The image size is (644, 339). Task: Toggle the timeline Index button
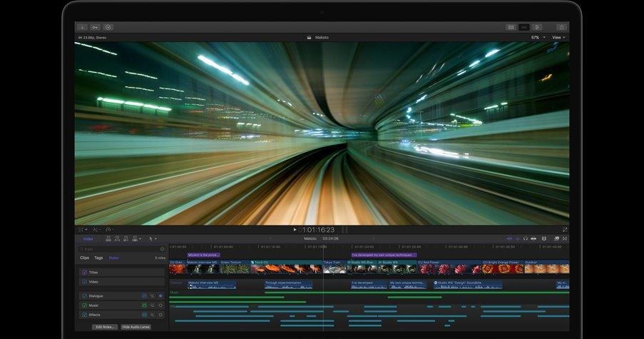coord(88,239)
